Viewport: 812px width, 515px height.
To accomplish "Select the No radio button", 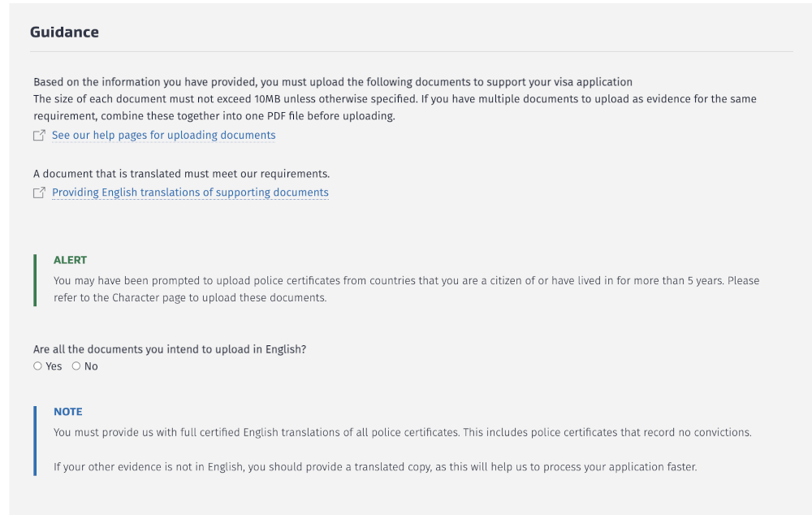I will click(x=76, y=366).
